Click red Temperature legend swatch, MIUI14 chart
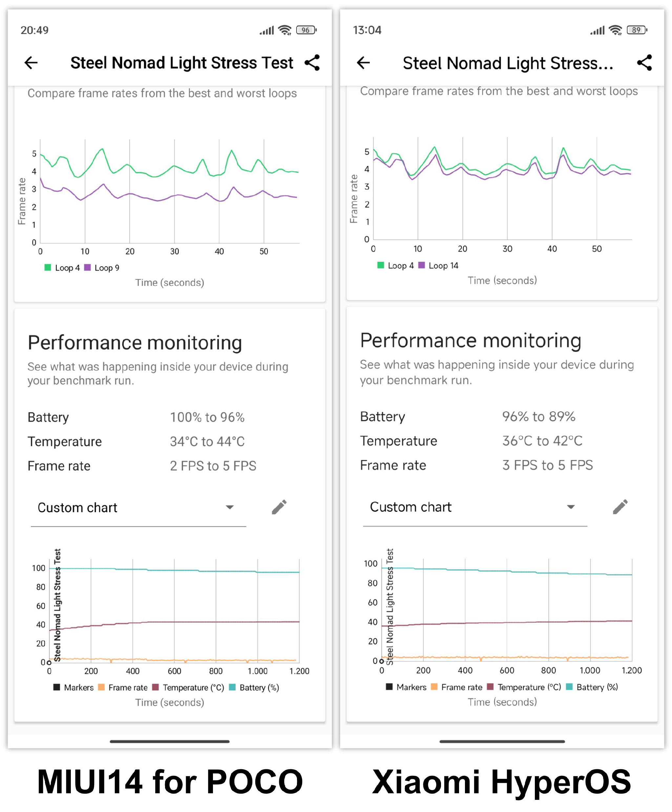This screenshot has height=812, width=672. pyautogui.click(x=155, y=687)
